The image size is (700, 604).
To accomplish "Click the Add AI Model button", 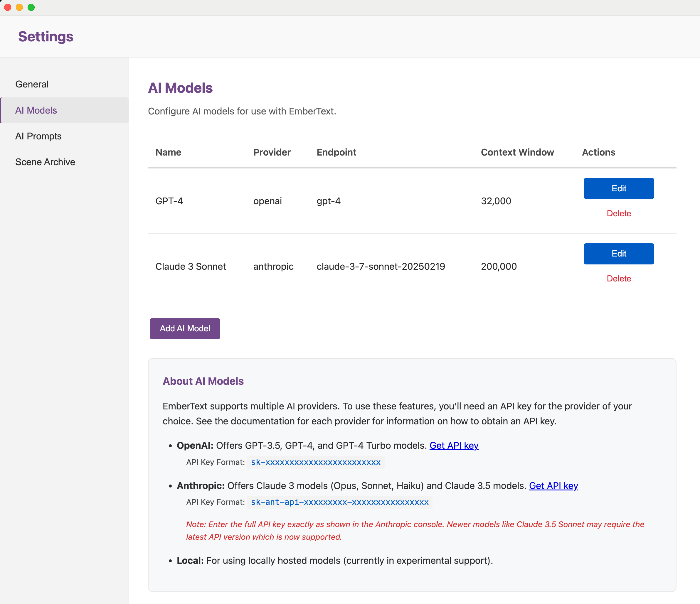I will point(185,328).
